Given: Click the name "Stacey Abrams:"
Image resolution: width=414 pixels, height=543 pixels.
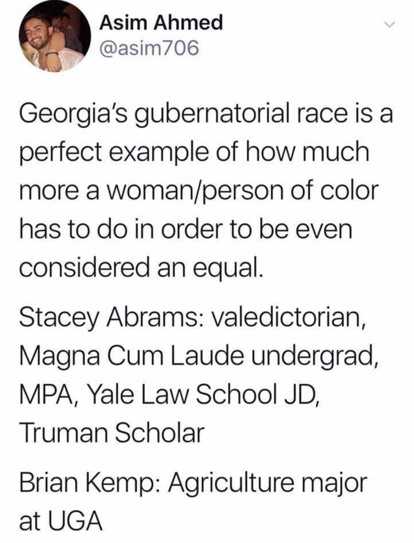Looking at the screenshot, I should (112, 319).
